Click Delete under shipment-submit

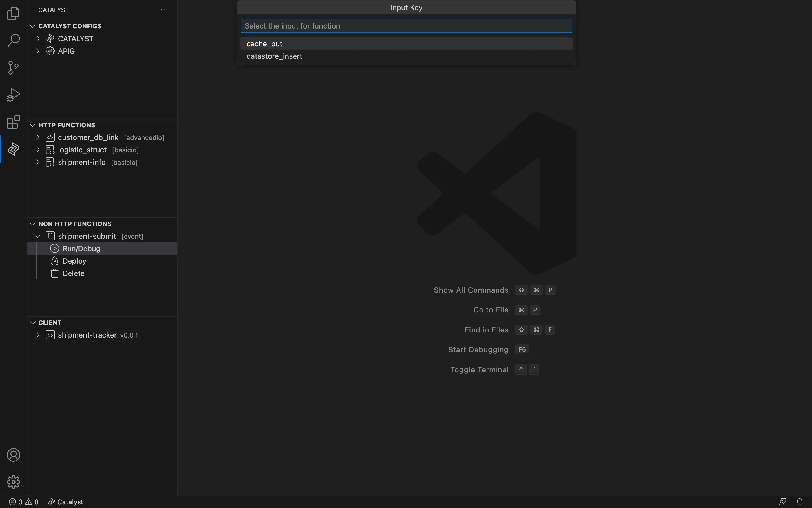point(74,273)
